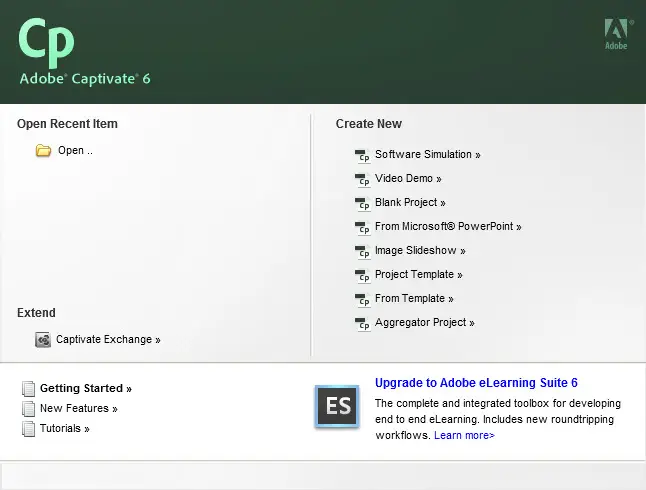Click the Cp icon beside Video Demo
Screen dimensions: 646x490
(x=363, y=180)
